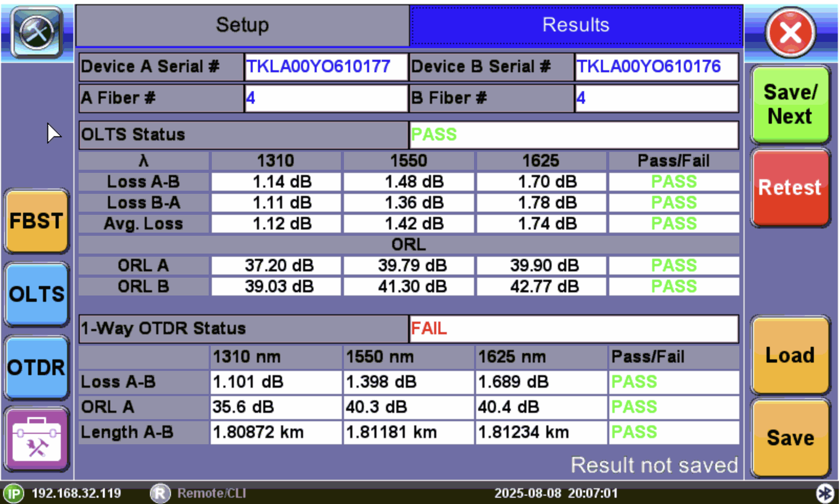Click the Device A Serial number field
This screenshot has width=840, height=504.
[326, 67]
